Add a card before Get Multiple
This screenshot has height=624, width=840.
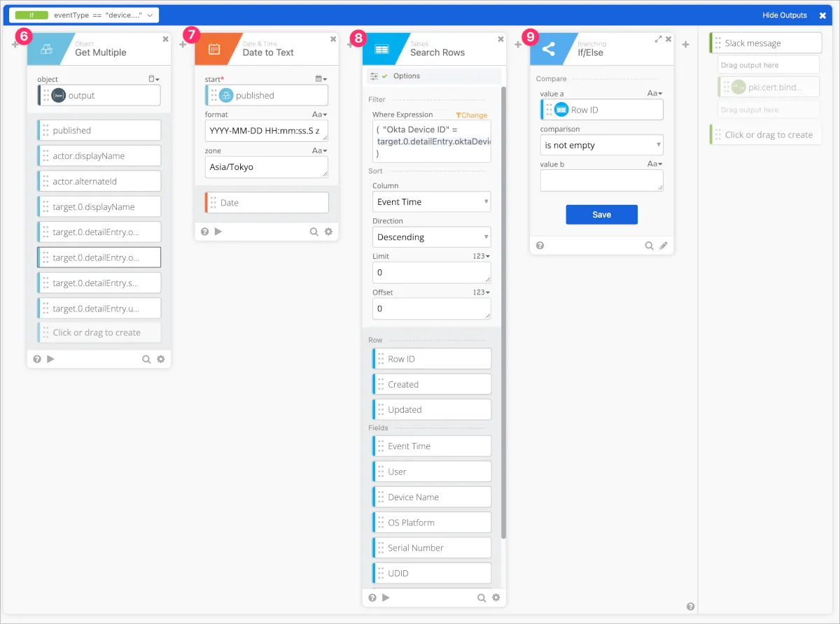click(15, 45)
